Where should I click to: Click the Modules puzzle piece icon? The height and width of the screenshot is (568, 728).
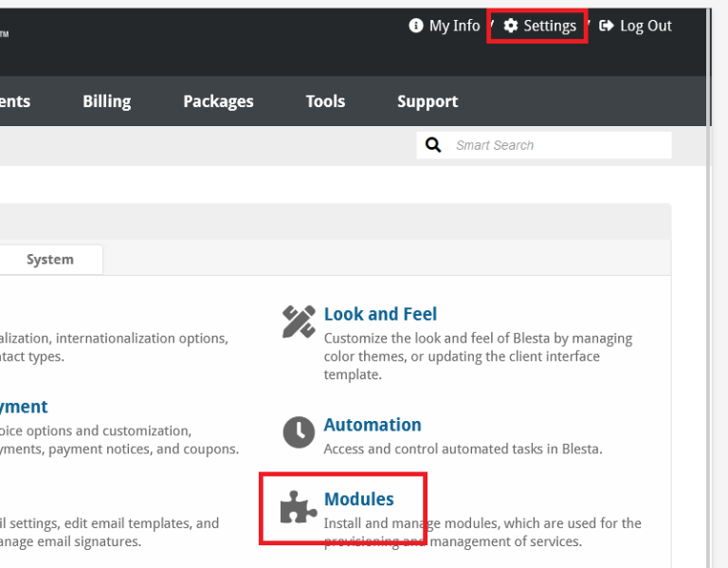pos(299,506)
